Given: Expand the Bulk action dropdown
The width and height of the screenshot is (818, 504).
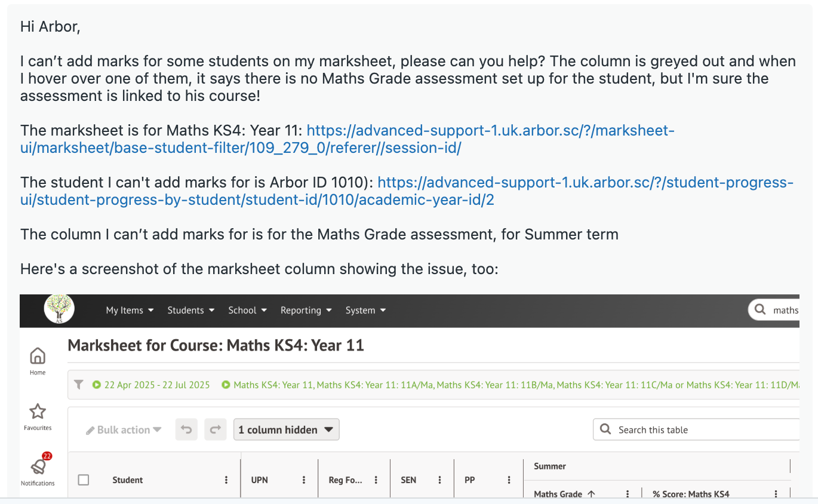Looking at the screenshot, I should click(124, 430).
